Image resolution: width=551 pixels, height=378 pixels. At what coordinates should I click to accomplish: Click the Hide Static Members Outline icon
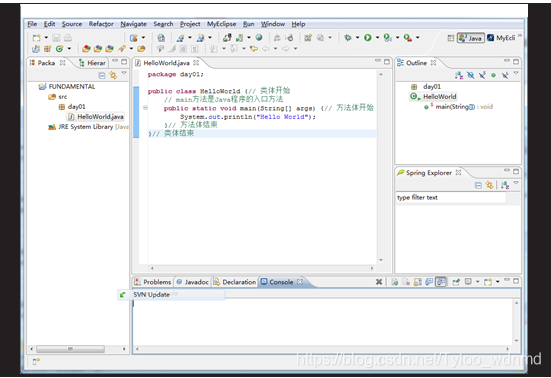[482, 75]
